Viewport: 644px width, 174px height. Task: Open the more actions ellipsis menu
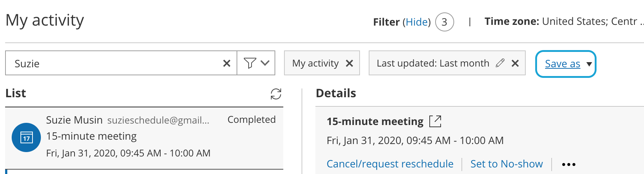click(569, 164)
